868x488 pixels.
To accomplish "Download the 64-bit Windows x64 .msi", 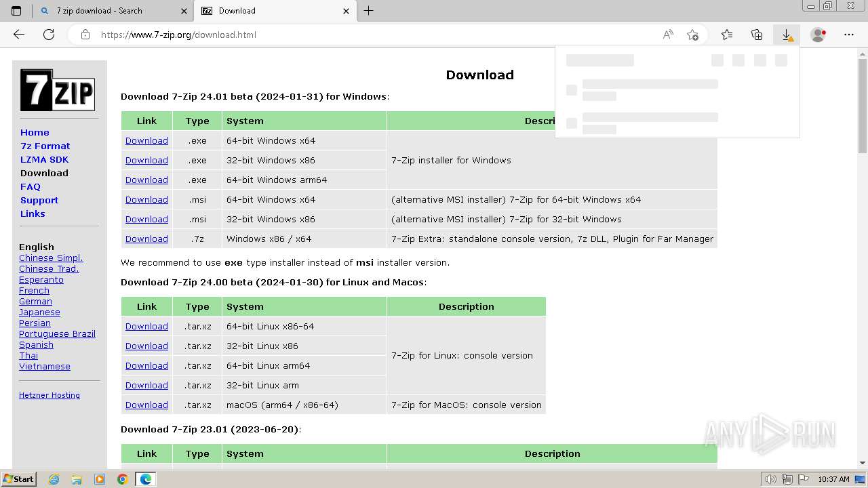I will [x=146, y=199].
